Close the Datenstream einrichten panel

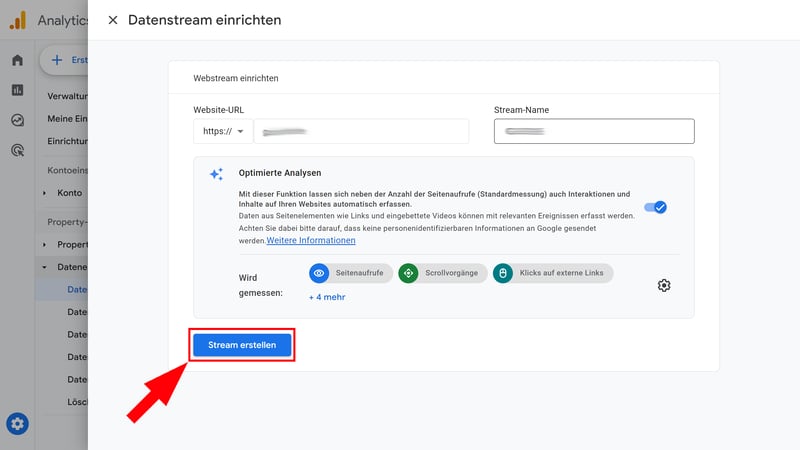click(x=113, y=20)
